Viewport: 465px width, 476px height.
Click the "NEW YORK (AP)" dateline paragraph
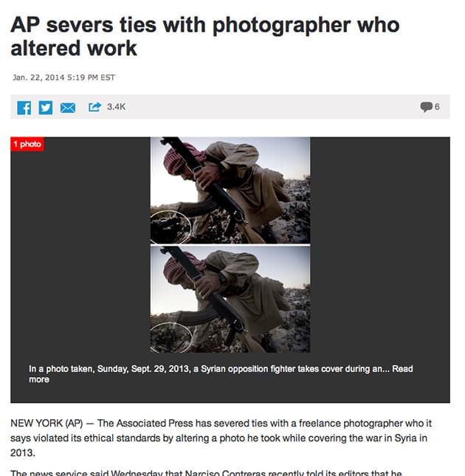pyautogui.click(x=221, y=438)
